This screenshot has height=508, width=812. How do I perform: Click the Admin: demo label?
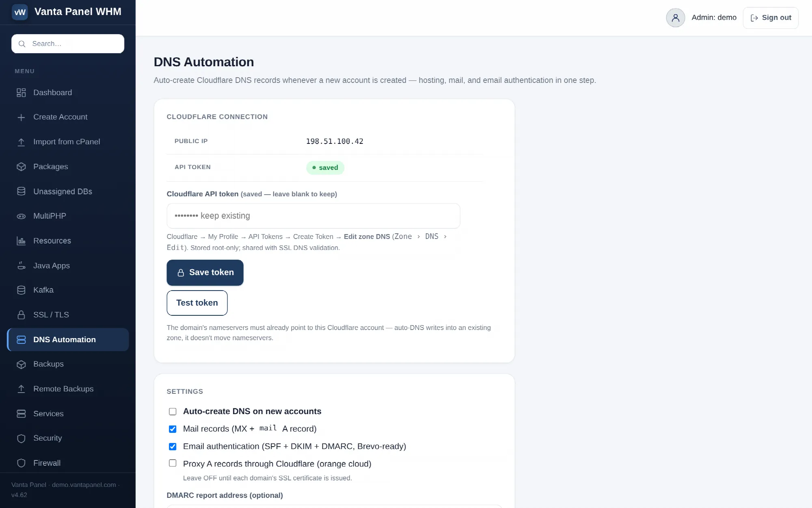coord(714,18)
